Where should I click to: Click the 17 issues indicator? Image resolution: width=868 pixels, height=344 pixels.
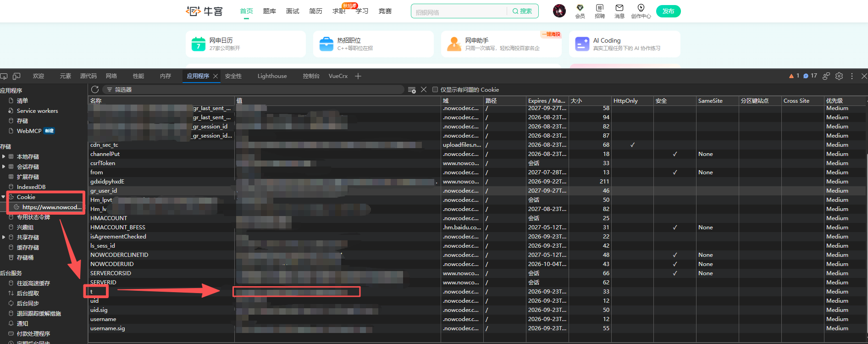click(x=810, y=76)
